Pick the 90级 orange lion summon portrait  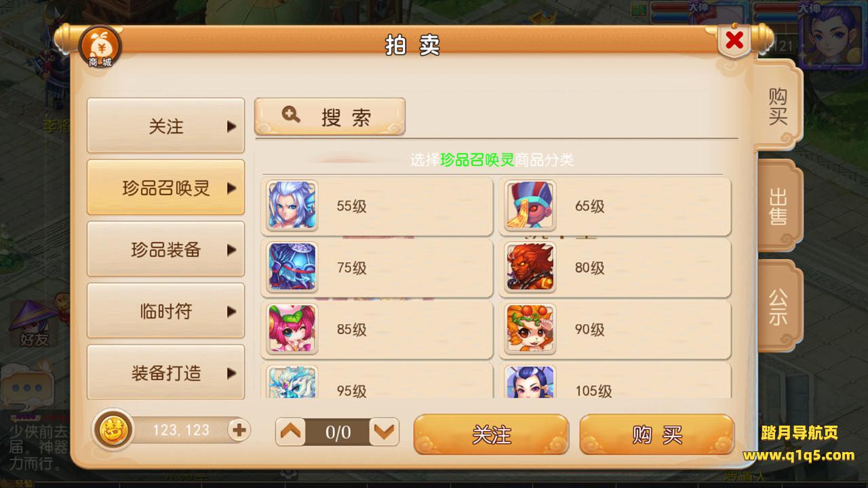[530, 329]
